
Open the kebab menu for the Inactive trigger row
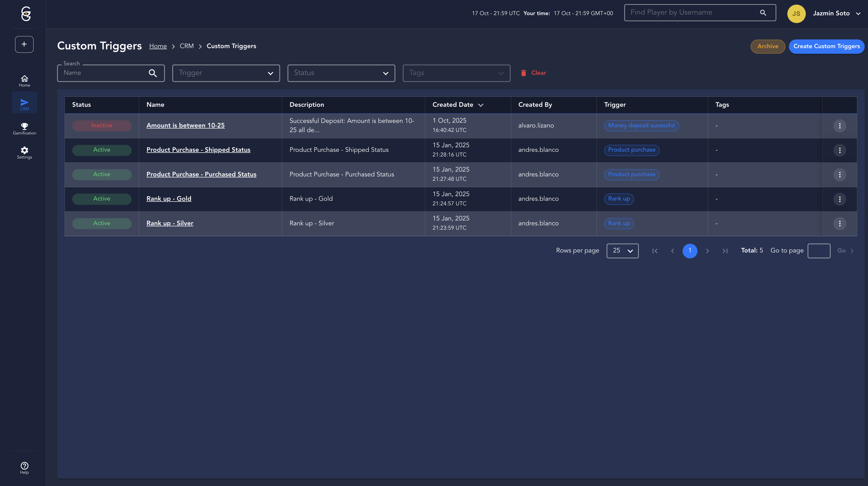839,126
